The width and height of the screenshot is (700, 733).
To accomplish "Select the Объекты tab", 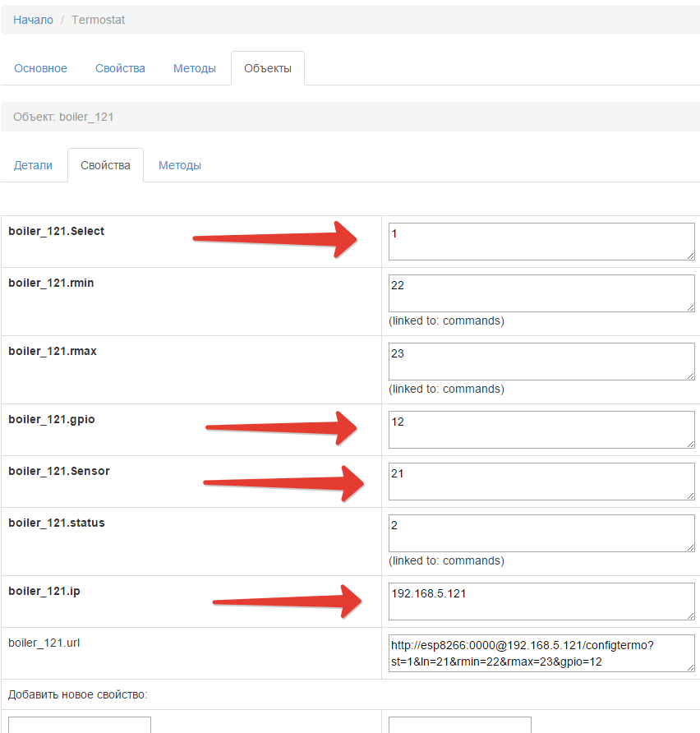I will (268, 68).
